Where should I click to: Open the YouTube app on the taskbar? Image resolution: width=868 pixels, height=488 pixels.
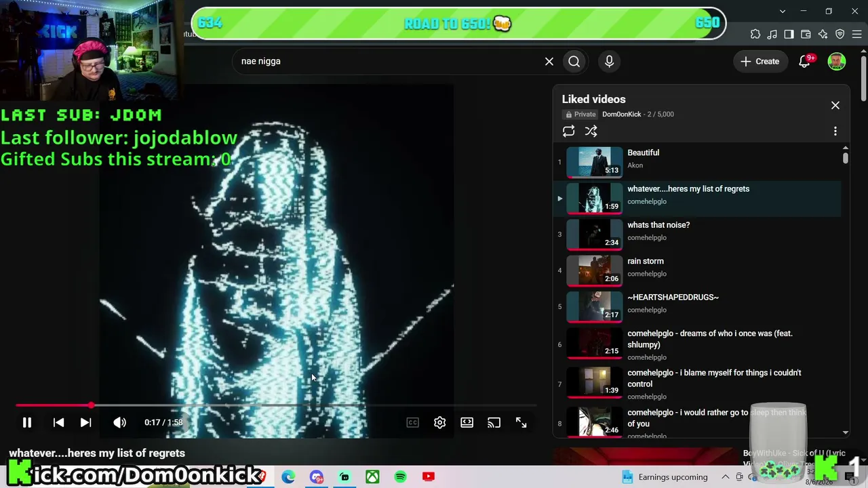[428, 477]
